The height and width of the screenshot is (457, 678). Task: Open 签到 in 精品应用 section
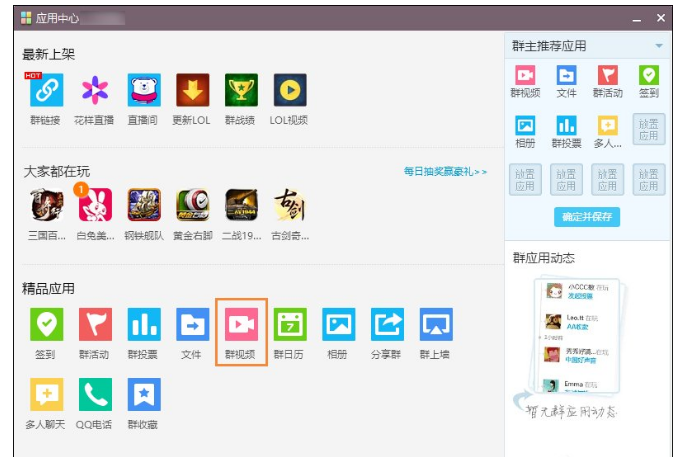click(x=46, y=324)
